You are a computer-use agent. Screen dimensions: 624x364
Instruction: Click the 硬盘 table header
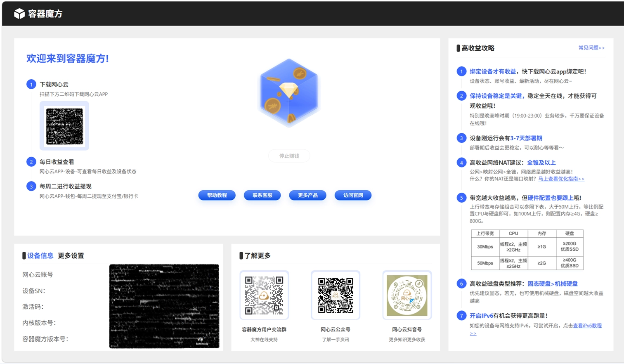click(x=570, y=234)
